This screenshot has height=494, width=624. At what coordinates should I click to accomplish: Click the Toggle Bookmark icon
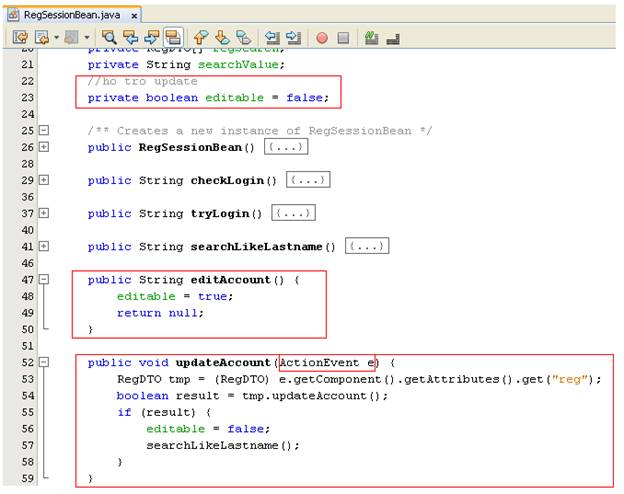244,37
